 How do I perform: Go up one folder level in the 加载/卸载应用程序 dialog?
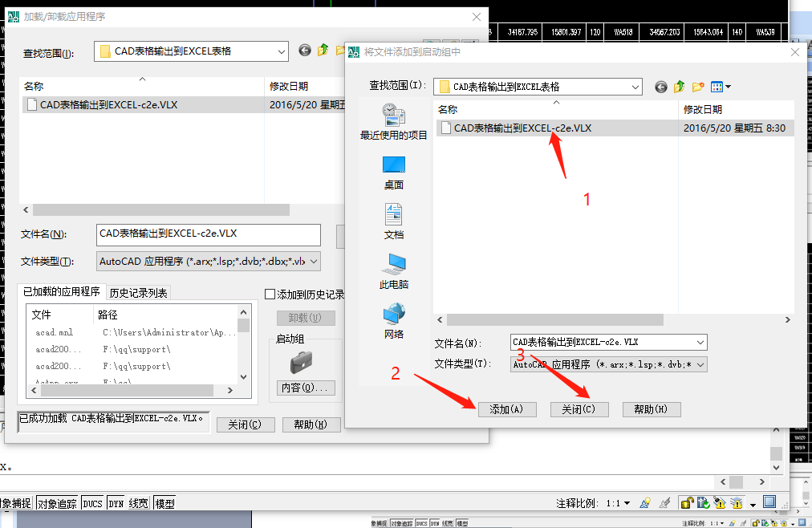coord(323,51)
